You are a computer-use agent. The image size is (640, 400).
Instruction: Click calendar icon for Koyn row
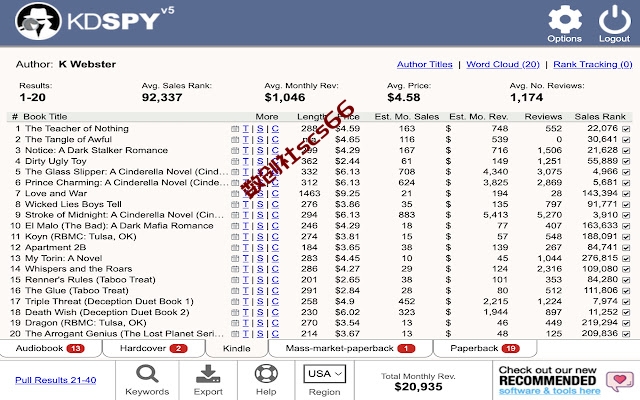[235, 237]
